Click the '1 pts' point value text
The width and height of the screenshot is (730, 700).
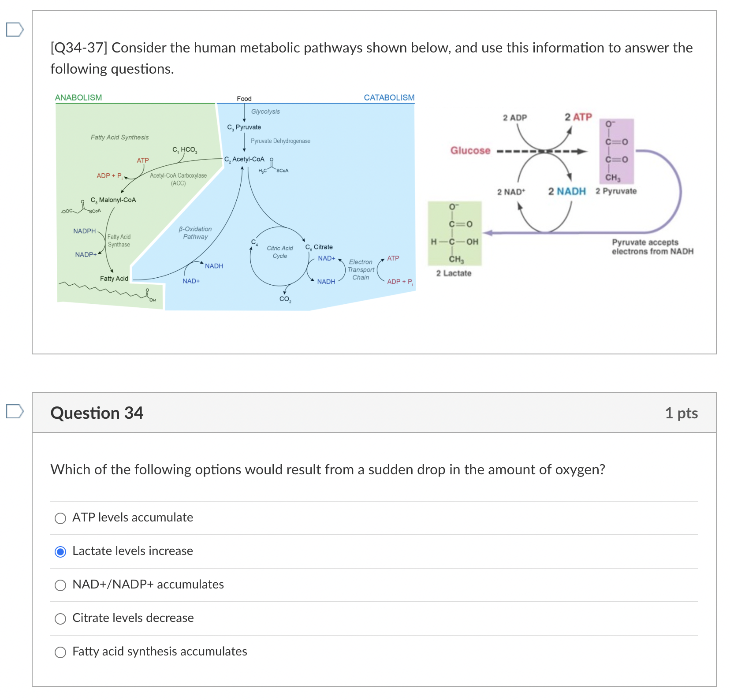pos(682,413)
